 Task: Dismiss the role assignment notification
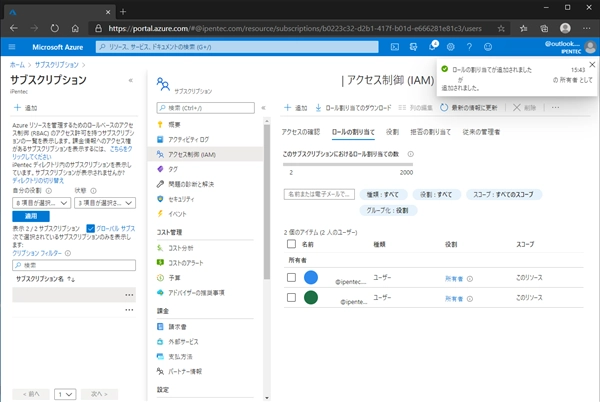click(592, 65)
